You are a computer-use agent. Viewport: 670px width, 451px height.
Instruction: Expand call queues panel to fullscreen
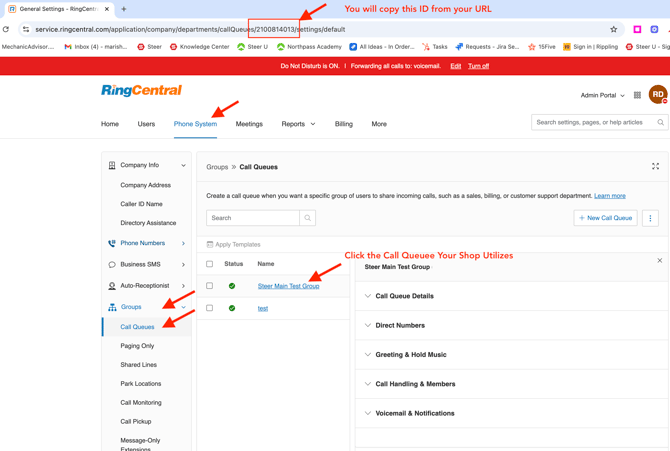click(655, 166)
